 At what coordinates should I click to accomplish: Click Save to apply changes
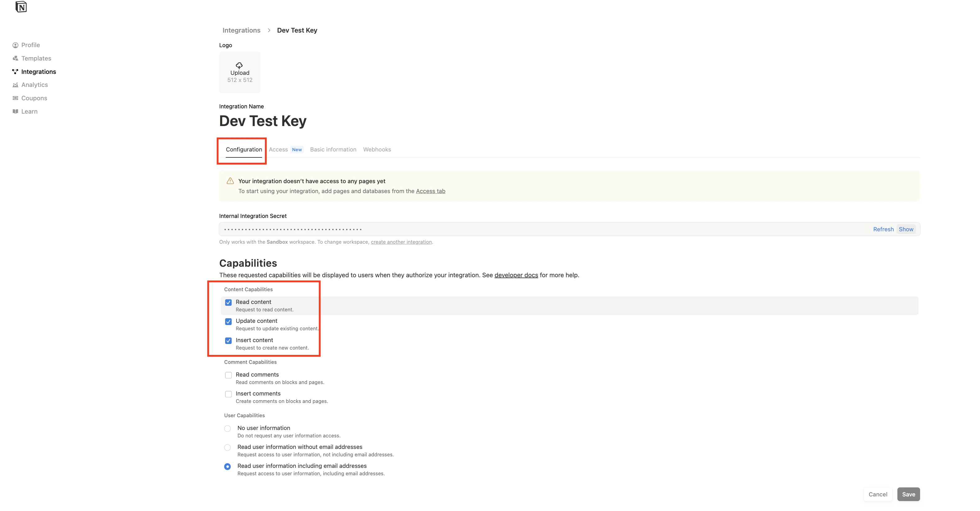click(x=909, y=494)
